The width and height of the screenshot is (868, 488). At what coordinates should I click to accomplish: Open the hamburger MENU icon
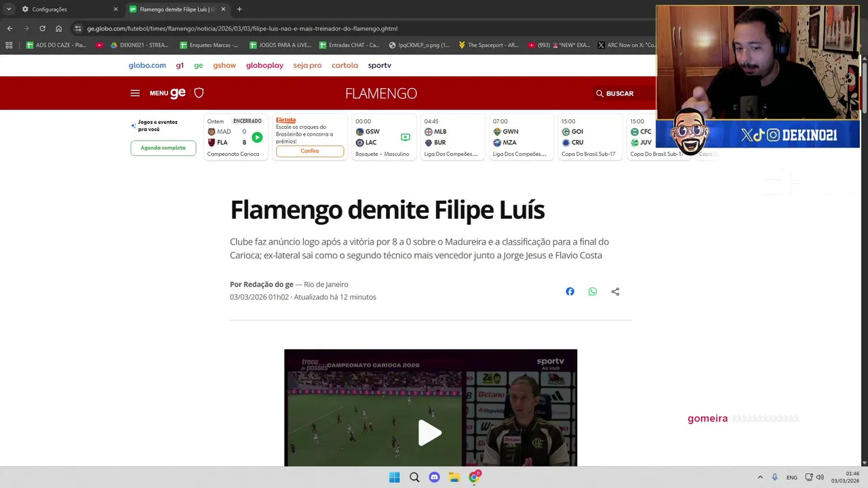pyautogui.click(x=135, y=94)
